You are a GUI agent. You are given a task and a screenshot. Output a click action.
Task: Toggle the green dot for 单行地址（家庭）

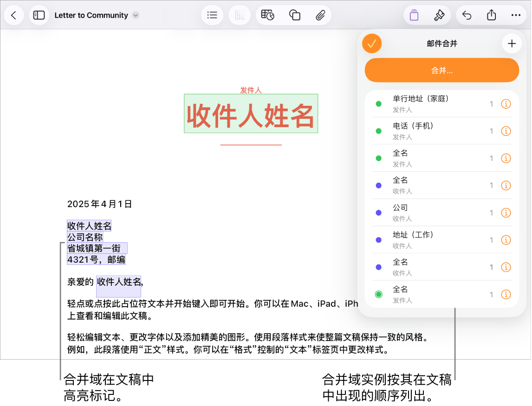coord(378,103)
